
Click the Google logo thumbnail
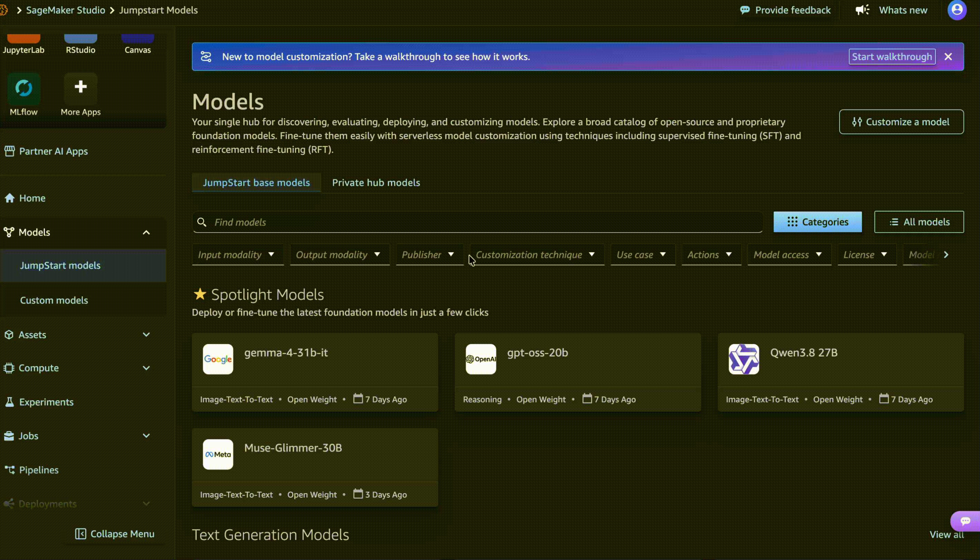[x=218, y=359]
